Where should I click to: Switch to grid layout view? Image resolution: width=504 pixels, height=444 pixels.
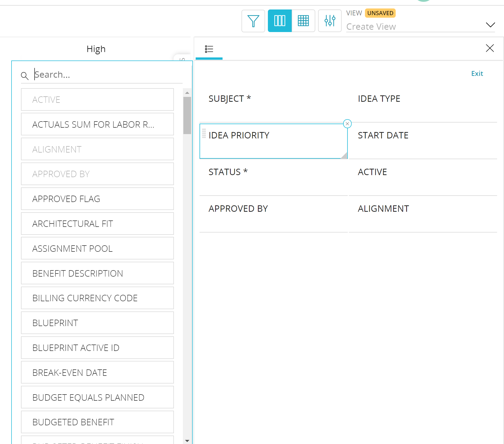[303, 21]
